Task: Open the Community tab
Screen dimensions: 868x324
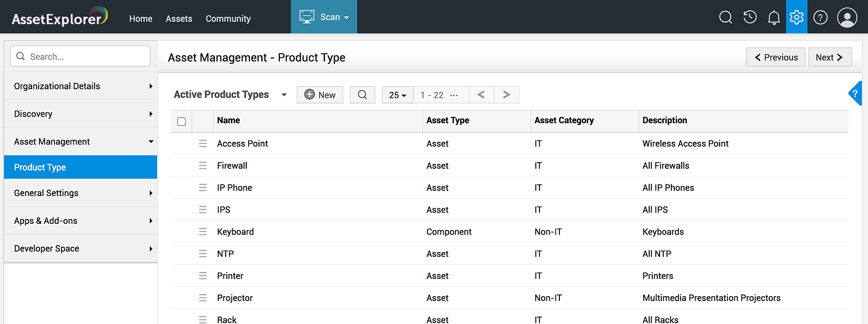Action: coord(228,19)
